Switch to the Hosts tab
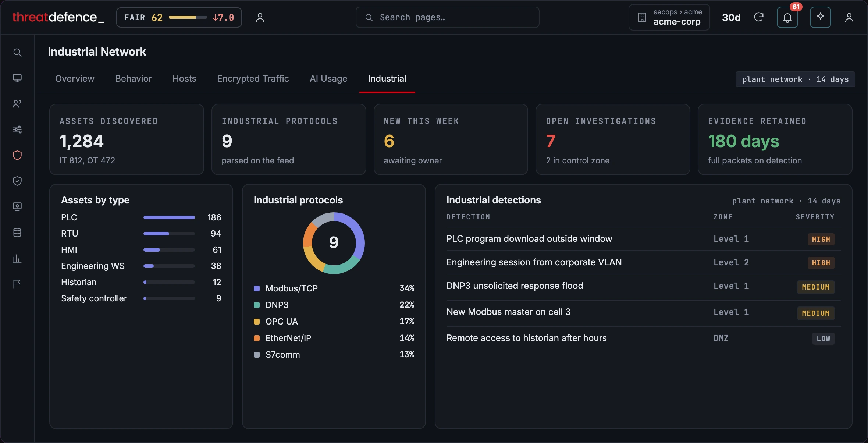 (x=184, y=79)
